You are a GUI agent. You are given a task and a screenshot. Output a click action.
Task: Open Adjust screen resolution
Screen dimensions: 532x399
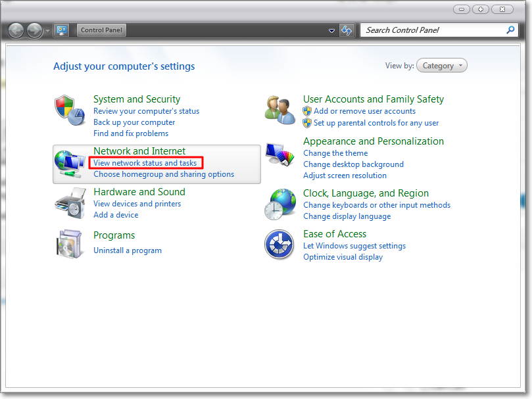click(x=345, y=176)
